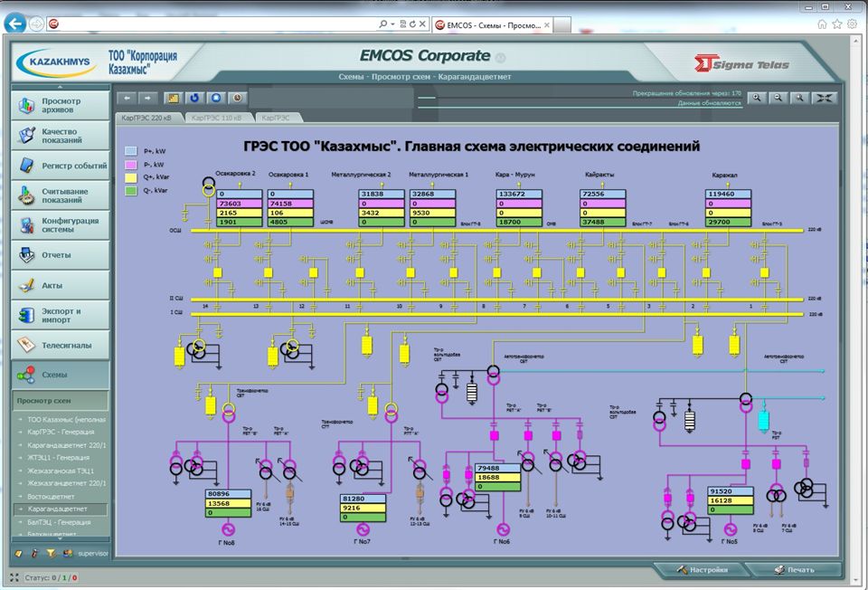
Task: Click the zoom out magnifier icon
Action: (778, 98)
